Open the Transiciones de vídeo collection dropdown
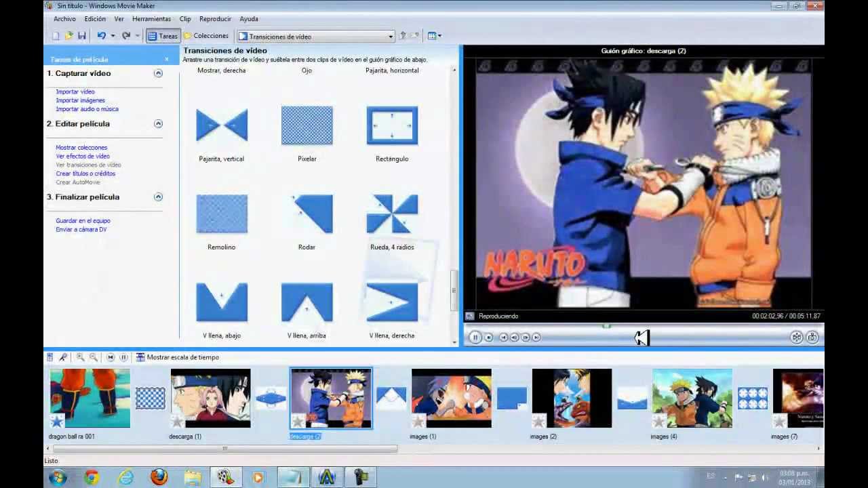The image size is (868, 488). (x=391, y=37)
